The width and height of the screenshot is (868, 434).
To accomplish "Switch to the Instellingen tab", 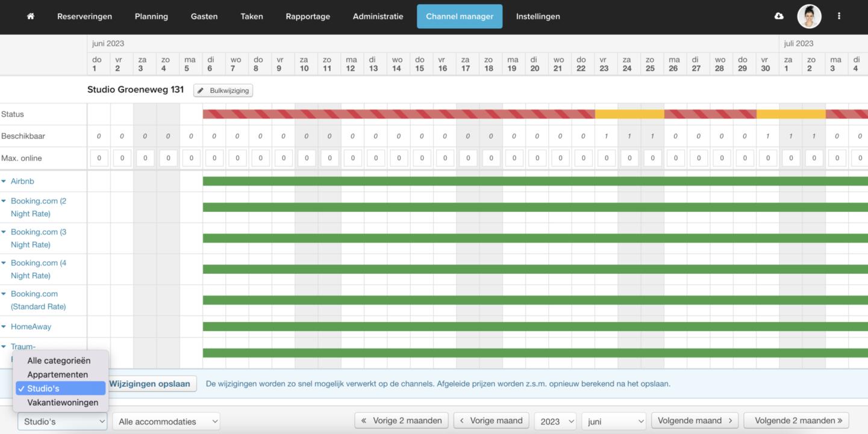I will (538, 16).
